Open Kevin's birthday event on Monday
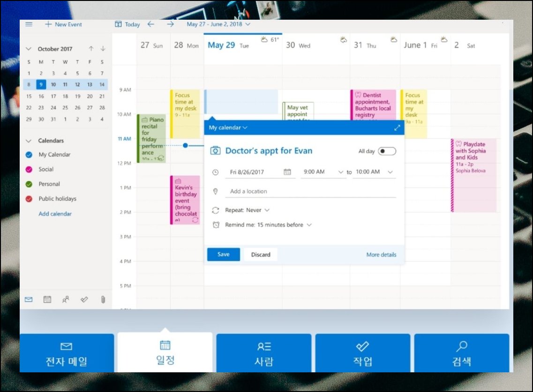Screen dimensions: 533x392 (185, 200)
